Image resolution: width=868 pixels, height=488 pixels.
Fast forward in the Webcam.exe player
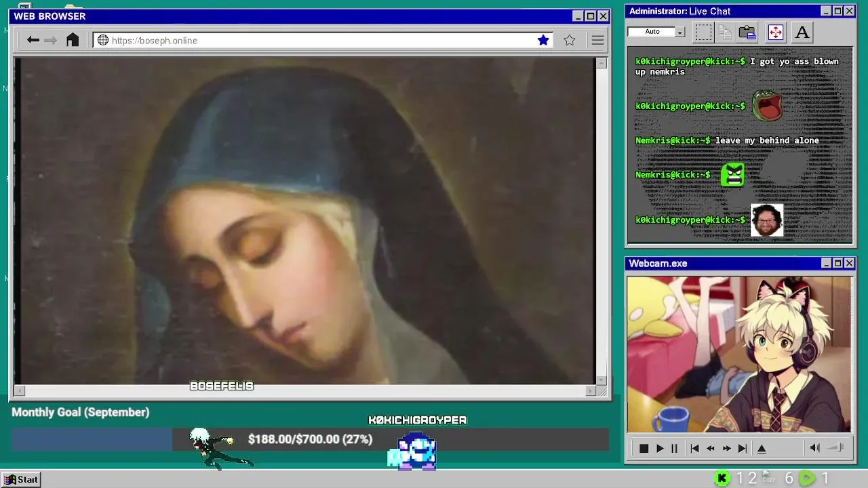726,448
